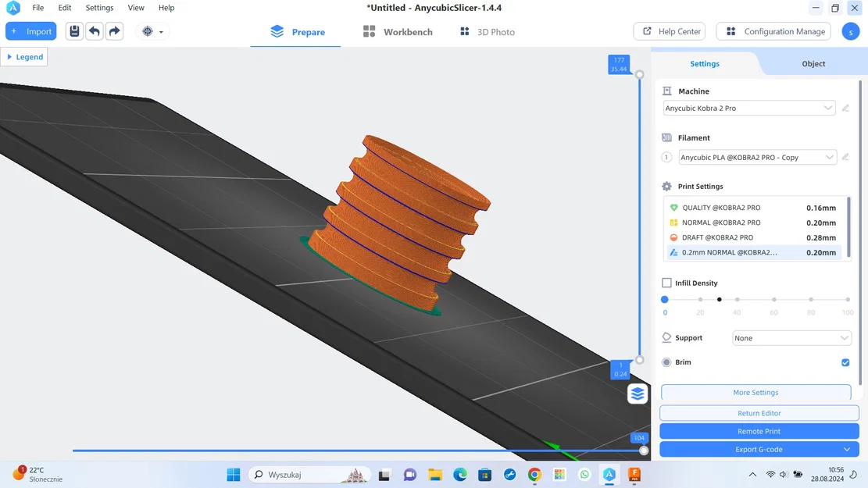Click Remote Print button
868x488 pixels.
[759, 431]
